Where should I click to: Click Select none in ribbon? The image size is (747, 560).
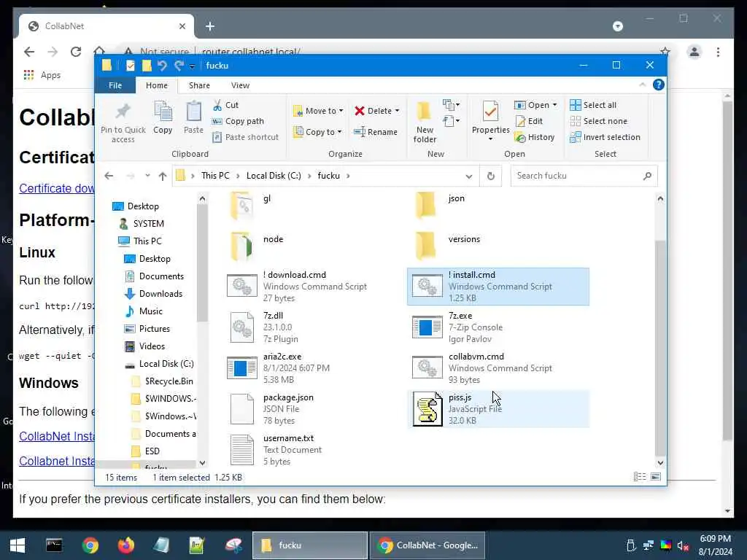tap(599, 122)
